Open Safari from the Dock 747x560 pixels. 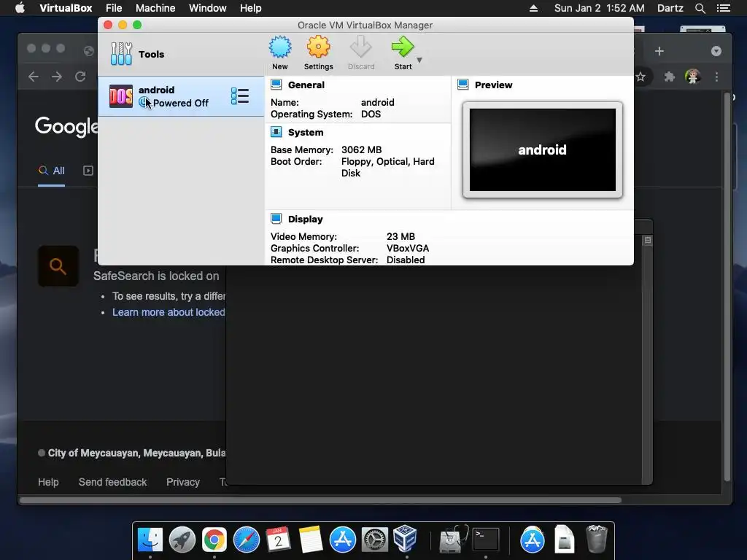[247, 540]
